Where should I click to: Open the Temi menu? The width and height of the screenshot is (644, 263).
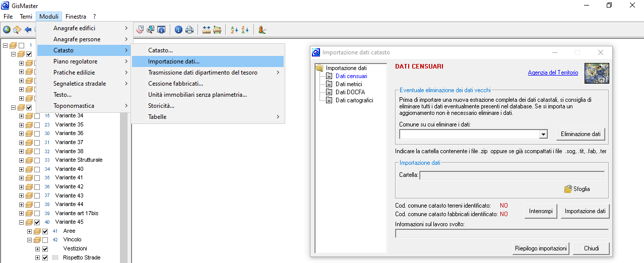(26, 17)
